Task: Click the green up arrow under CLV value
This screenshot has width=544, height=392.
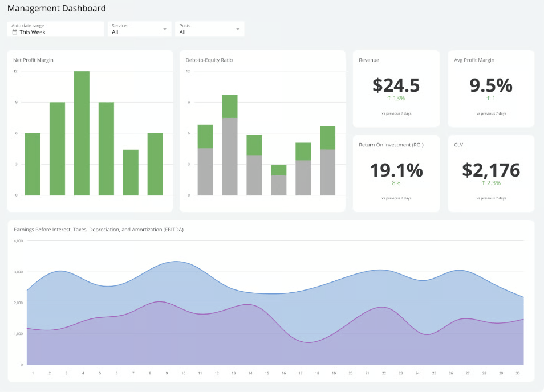Action: pyautogui.click(x=484, y=183)
